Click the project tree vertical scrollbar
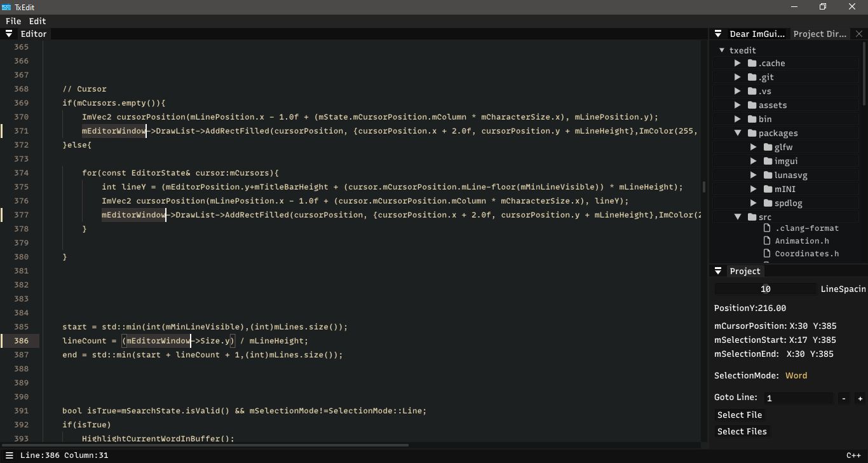 pyautogui.click(x=864, y=73)
